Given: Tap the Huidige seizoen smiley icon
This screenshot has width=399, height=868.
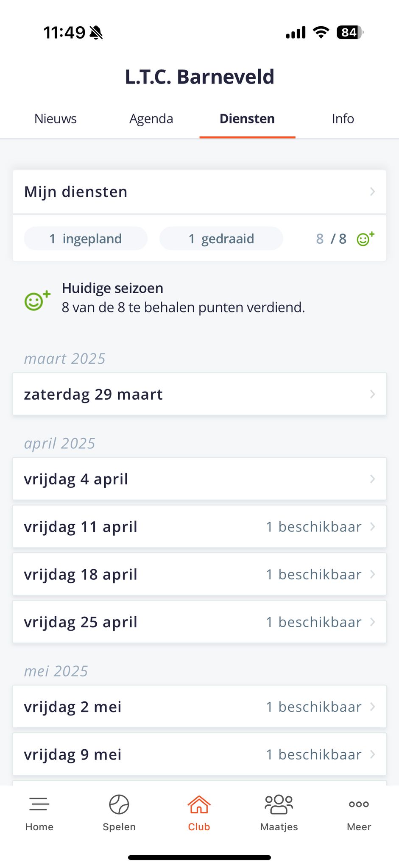Looking at the screenshot, I should tap(37, 300).
